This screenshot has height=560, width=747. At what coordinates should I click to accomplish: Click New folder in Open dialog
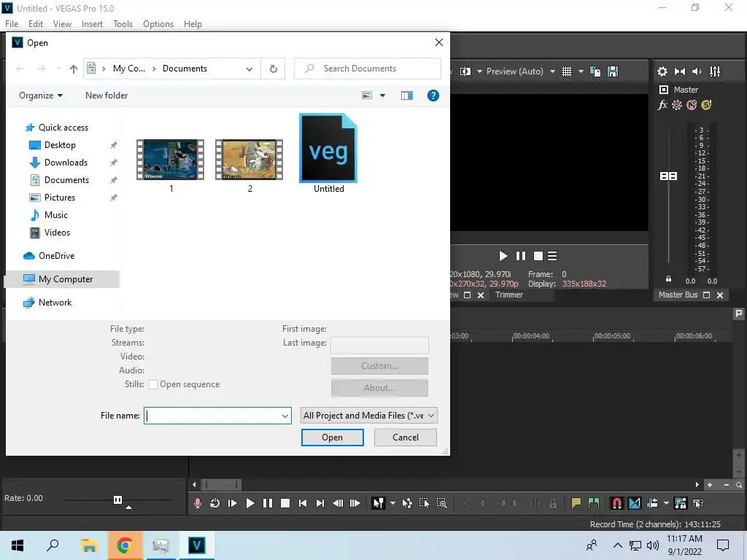(x=107, y=96)
